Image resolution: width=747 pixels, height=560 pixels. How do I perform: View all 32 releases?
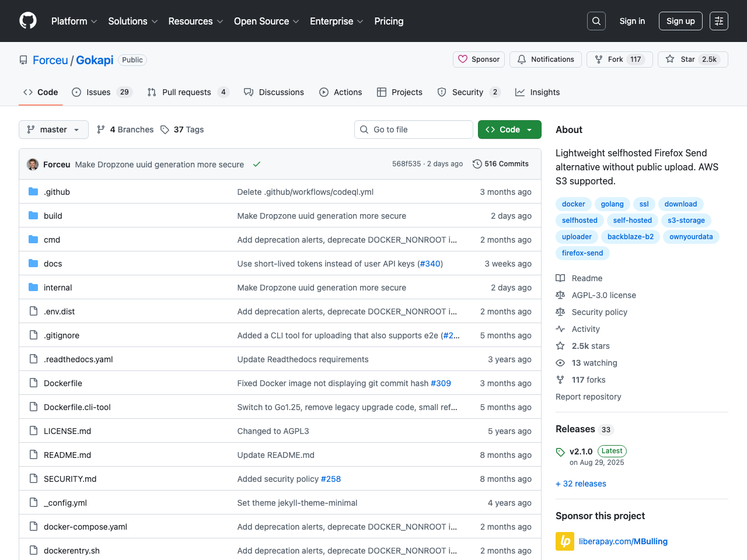581,484
